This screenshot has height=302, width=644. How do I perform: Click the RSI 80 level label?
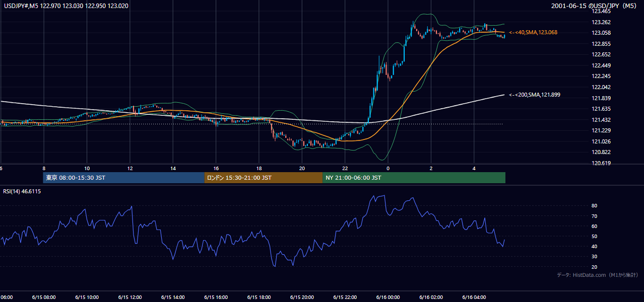(x=595, y=206)
